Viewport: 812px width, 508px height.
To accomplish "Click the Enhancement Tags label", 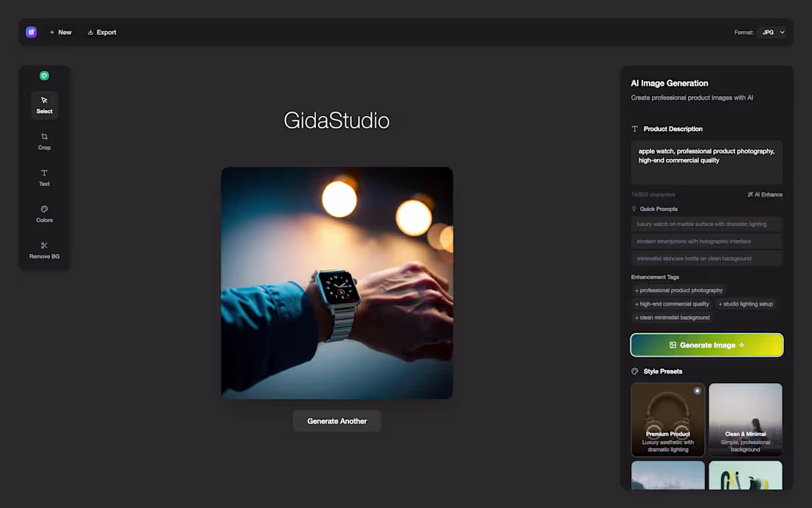I will (655, 277).
